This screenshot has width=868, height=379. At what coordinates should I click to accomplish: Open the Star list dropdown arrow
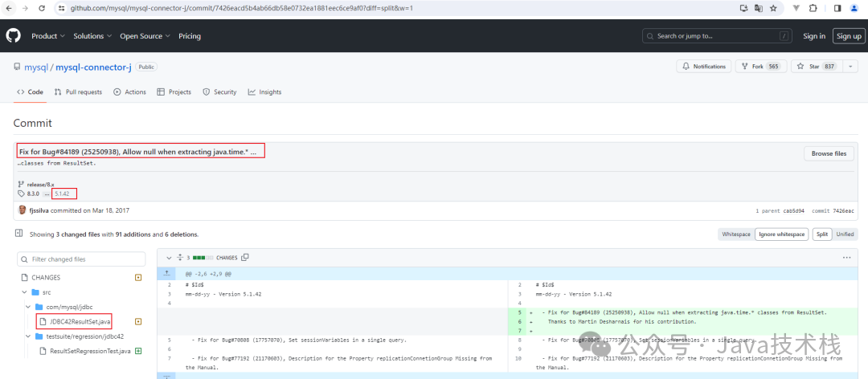[850, 67]
